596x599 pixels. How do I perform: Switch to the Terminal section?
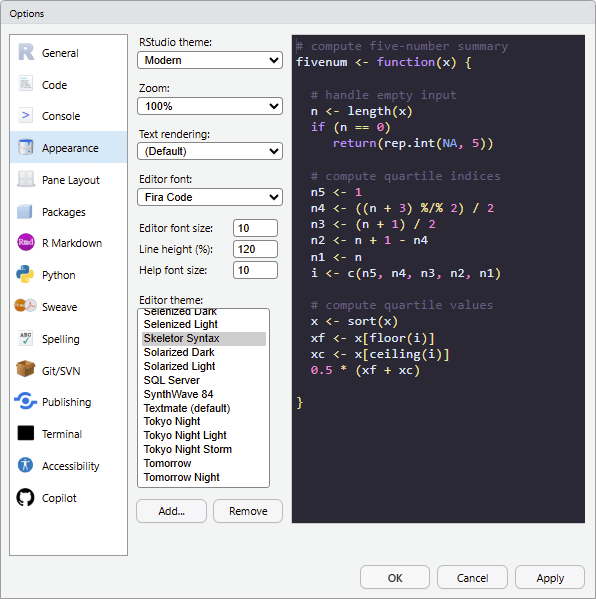(x=69, y=434)
